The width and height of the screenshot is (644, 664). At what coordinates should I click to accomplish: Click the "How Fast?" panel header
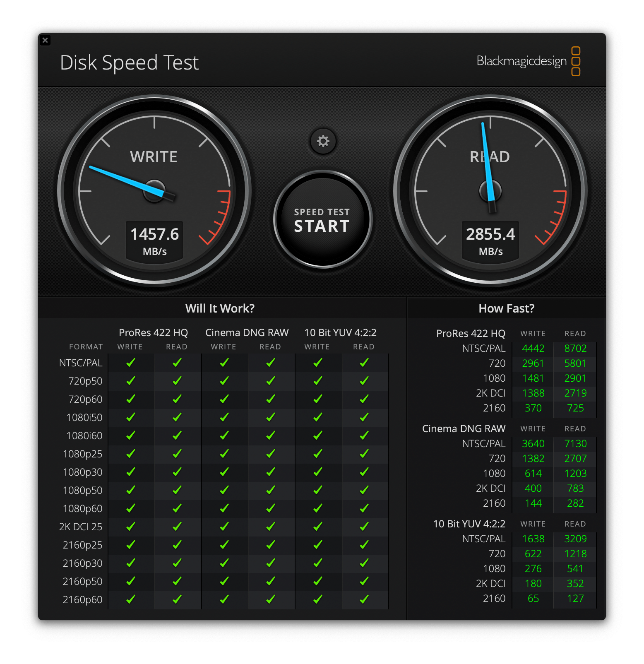tap(506, 308)
